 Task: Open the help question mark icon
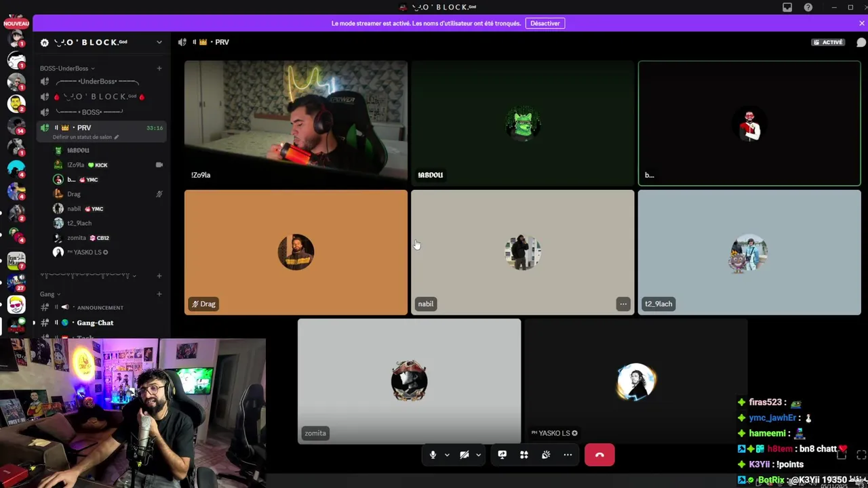(x=808, y=7)
